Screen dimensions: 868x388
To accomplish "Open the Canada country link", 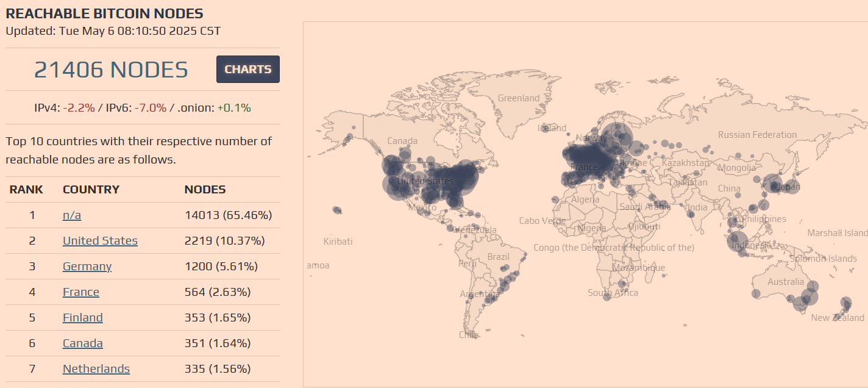I will click(x=83, y=343).
